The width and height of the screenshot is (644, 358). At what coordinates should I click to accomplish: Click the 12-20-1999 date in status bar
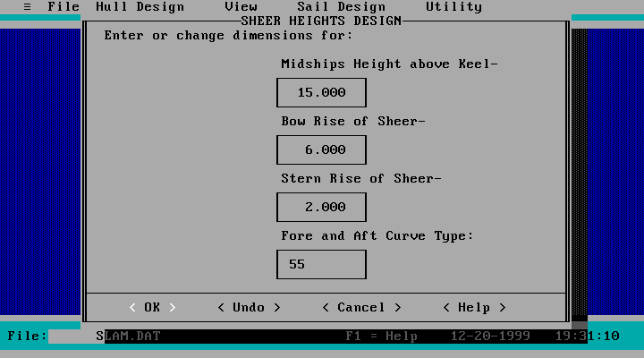click(x=490, y=337)
